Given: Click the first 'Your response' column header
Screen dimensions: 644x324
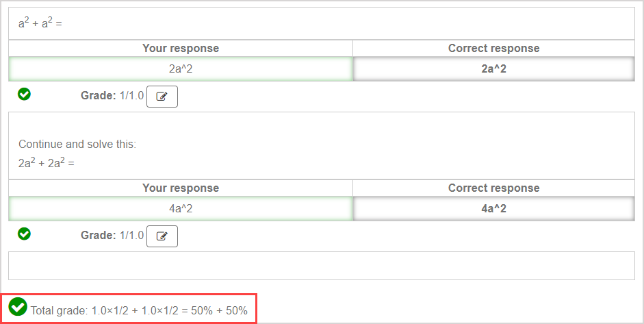Looking at the screenshot, I should [x=181, y=49].
